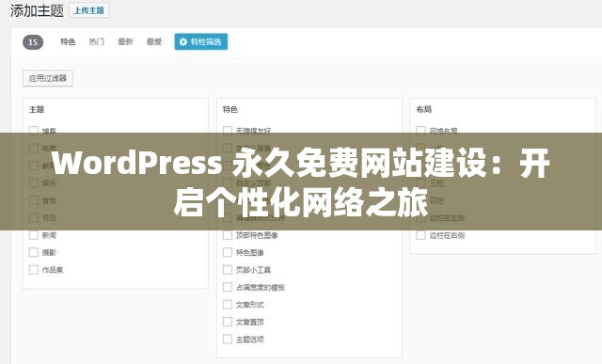Image resolution: width=602 pixels, height=364 pixels.
Task: Enable the 文章置顶 checkbox
Action: (228, 322)
